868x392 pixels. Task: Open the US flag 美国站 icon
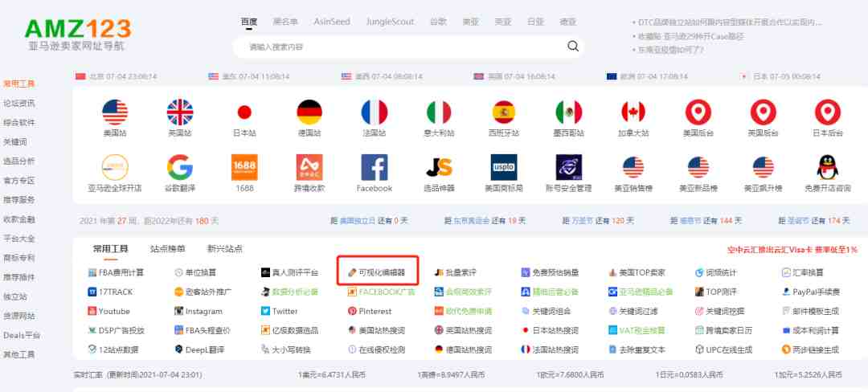115,112
